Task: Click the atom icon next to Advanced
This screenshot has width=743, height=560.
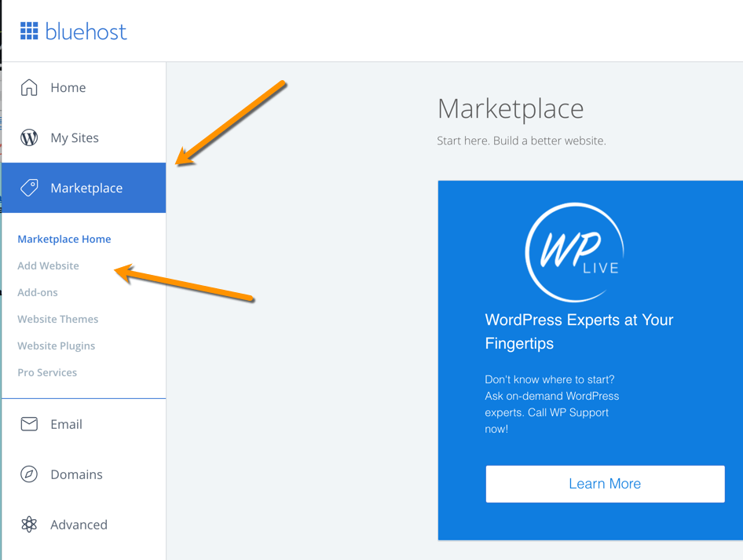Action: [x=31, y=525]
